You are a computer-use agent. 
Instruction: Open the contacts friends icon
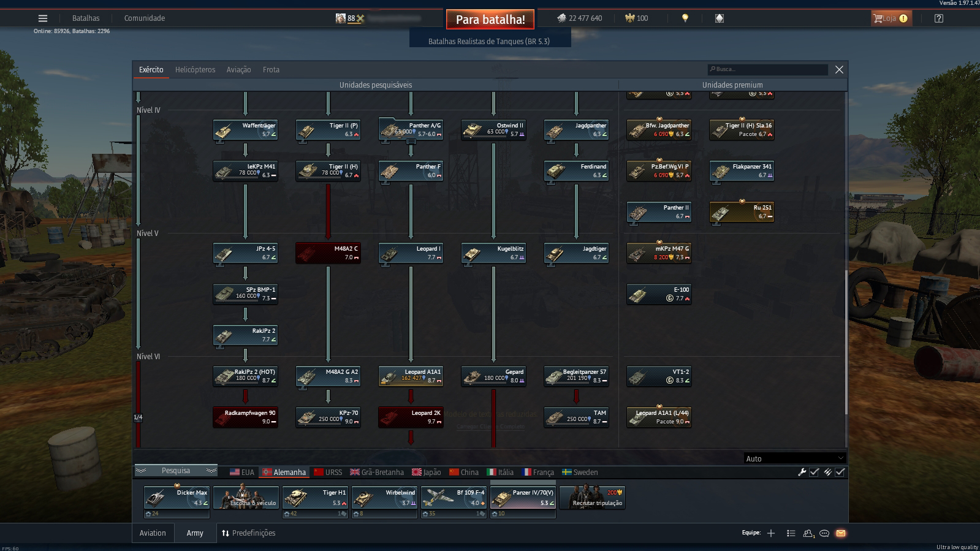point(808,533)
